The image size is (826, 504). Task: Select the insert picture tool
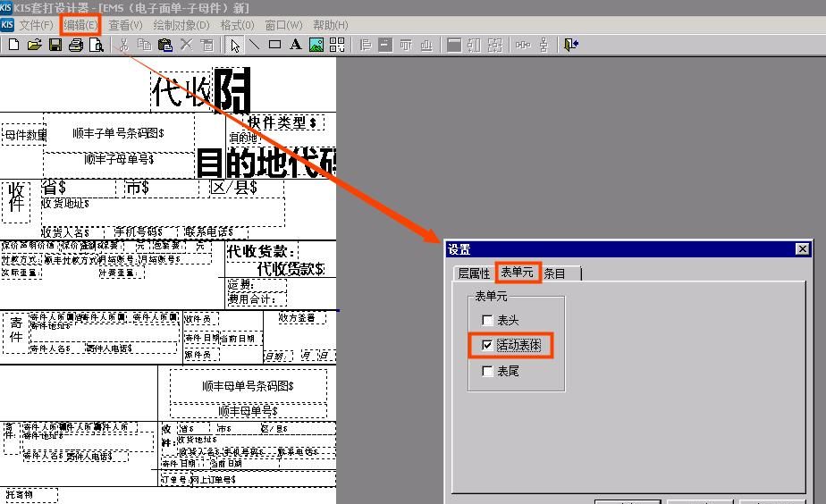(316, 45)
